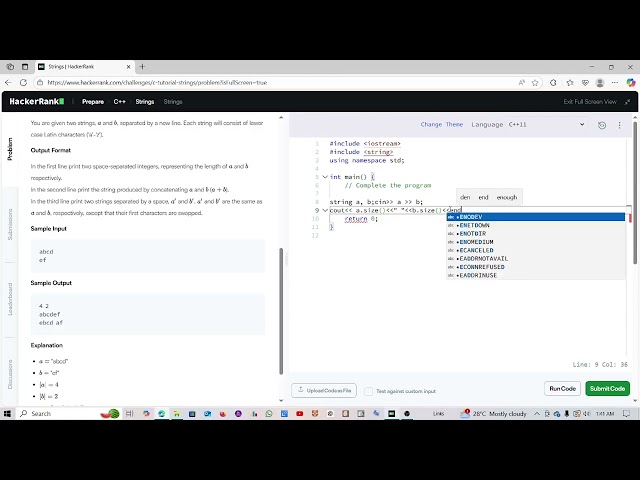
Task: Click the weather widget Mostly cloudy
Action: click(493, 413)
